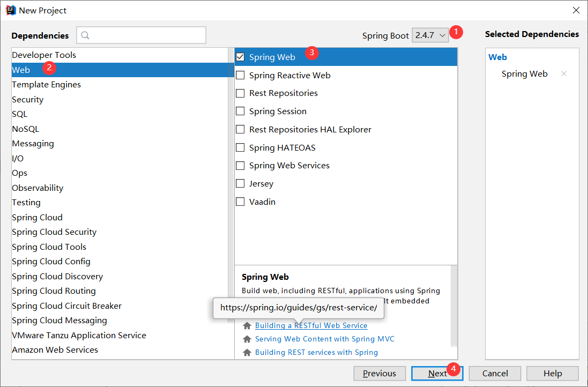The height and width of the screenshot is (387, 588).
Task: Check the Spring HATEOAS option
Action: click(241, 148)
